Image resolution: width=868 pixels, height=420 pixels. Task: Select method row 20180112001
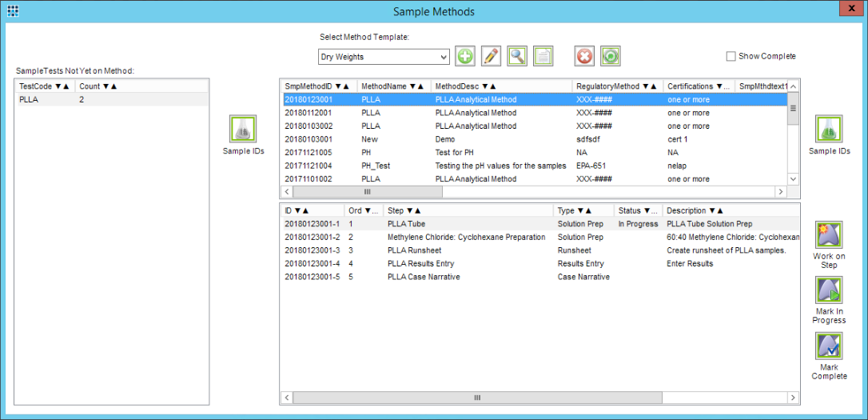click(x=534, y=113)
